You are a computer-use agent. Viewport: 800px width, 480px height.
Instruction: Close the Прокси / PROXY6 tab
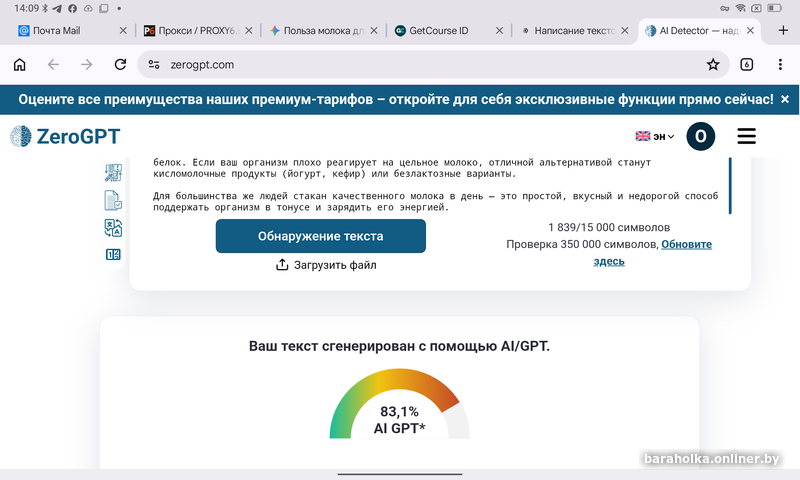tap(248, 31)
